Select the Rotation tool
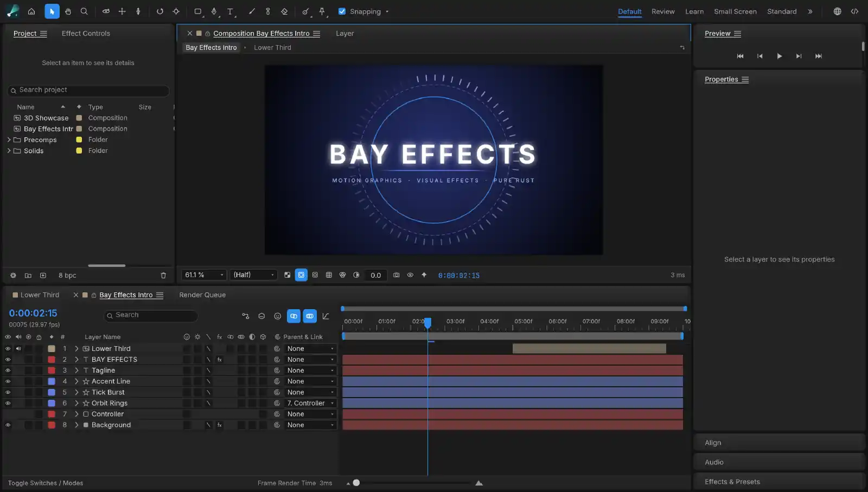This screenshot has height=492, width=868. [x=160, y=11]
